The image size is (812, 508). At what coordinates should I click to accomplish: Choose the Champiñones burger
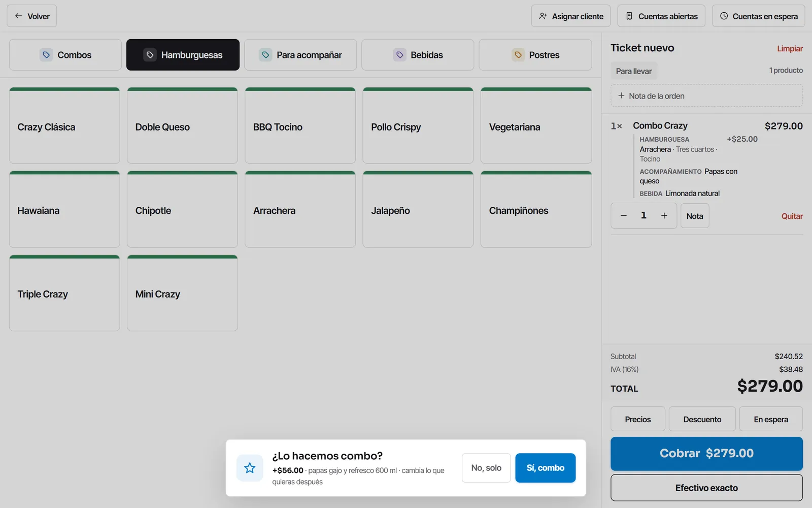coord(536,209)
